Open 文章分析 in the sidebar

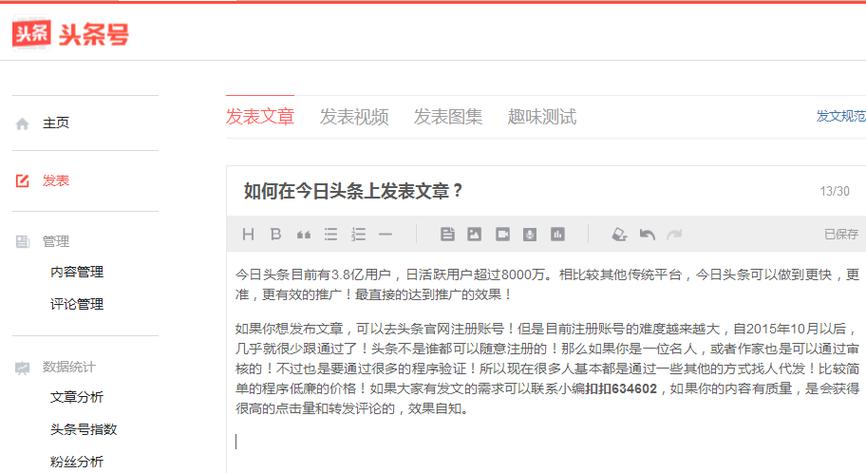tap(77, 397)
